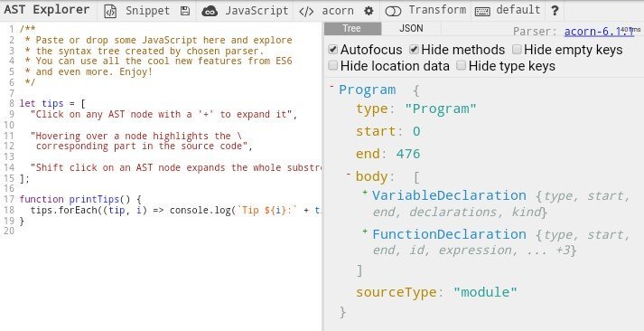Uncheck the Hide methods checkbox
The width and height of the screenshot is (644, 331).
414,50
